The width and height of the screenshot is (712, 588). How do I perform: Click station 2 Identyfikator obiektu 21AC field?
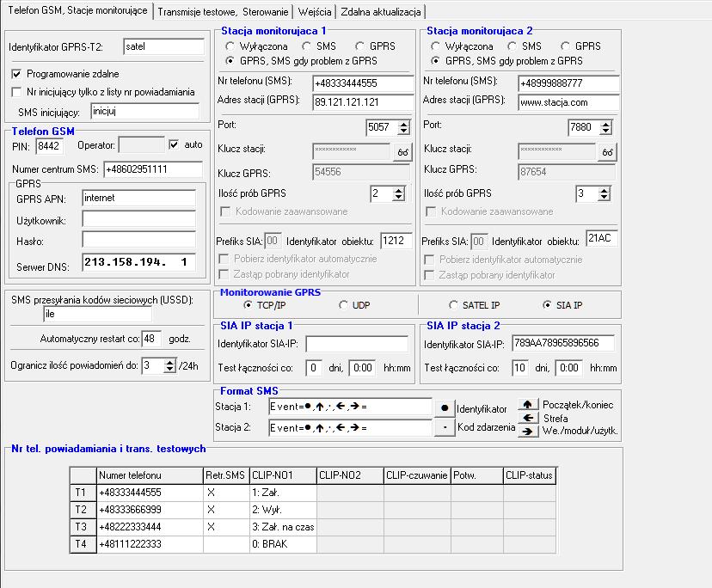(x=602, y=238)
